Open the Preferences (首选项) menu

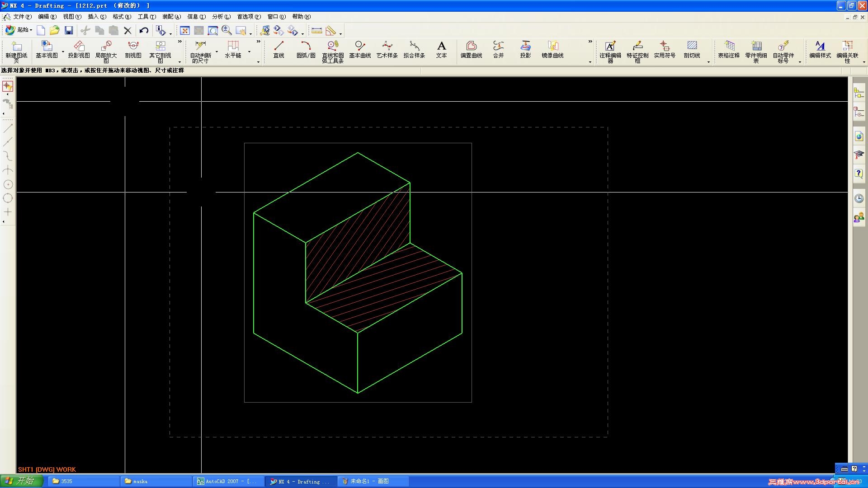(x=249, y=17)
